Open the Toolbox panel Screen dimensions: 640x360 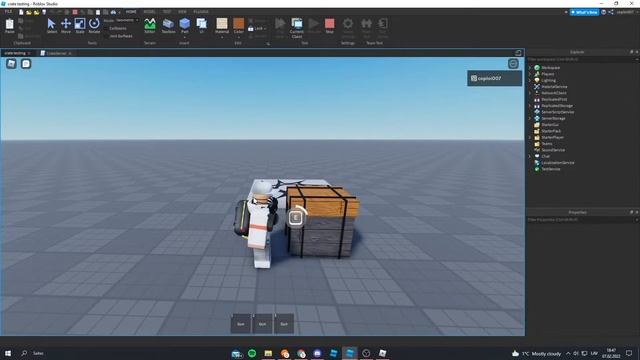tap(168, 26)
